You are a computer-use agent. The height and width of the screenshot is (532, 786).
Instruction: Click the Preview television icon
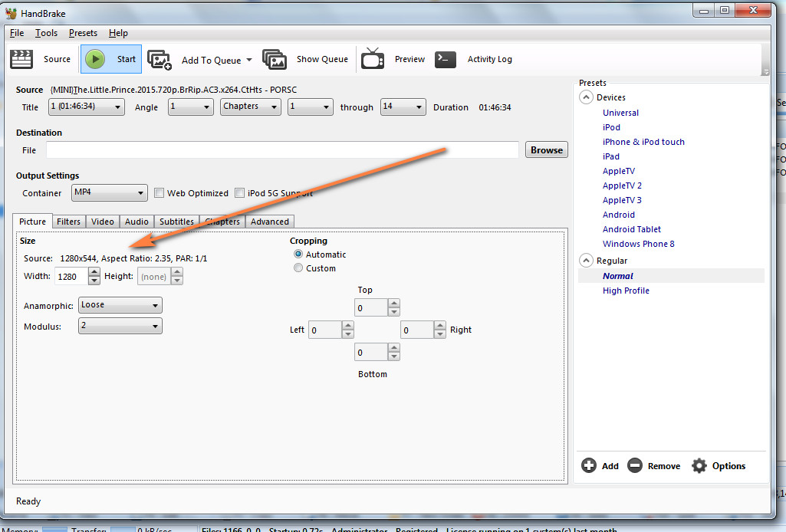pos(373,58)
